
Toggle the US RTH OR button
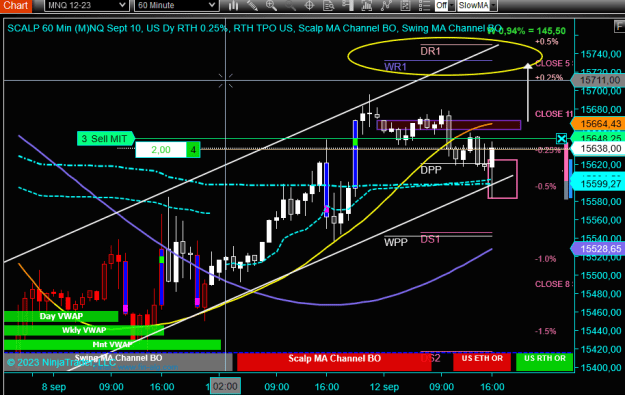pyautogui.click(x=544, y=362)
